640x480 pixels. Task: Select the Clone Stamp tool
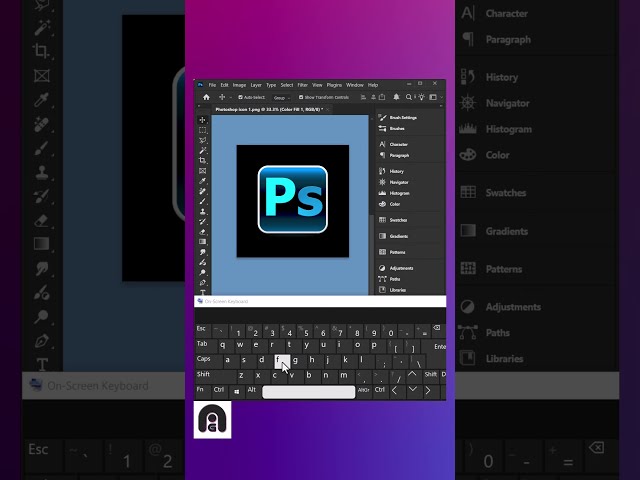[x=202, y=211]
